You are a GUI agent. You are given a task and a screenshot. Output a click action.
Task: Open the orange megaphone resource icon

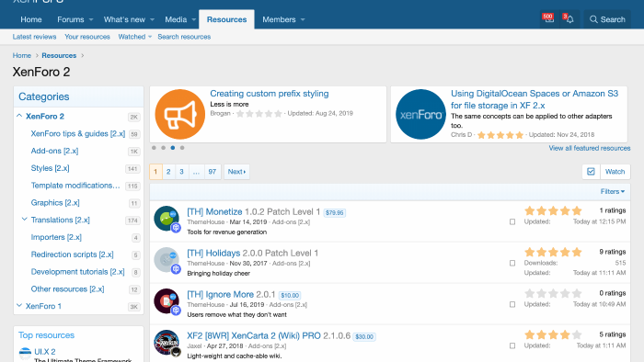point(180,114)
